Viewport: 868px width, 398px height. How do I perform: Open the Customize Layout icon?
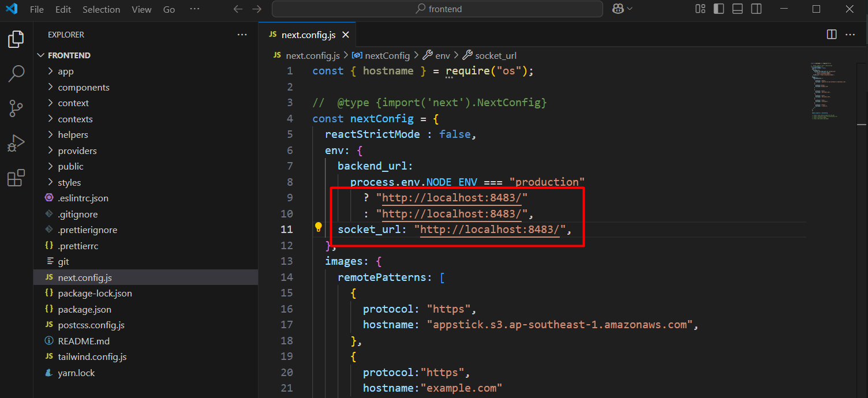pos(700,9)
